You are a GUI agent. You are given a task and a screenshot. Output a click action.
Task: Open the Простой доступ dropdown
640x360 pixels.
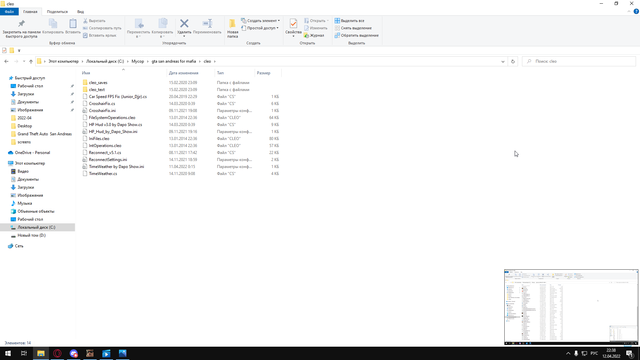click(x=260, y=28)
